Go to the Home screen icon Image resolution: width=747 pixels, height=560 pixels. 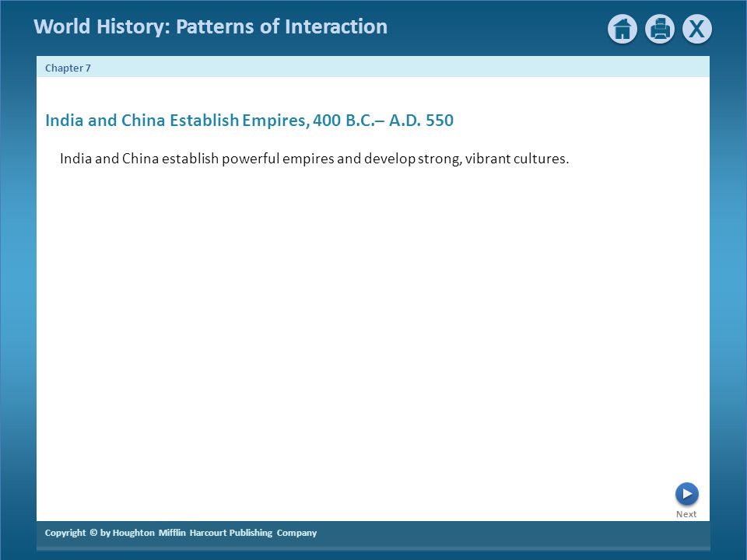[x=622, y=29]
